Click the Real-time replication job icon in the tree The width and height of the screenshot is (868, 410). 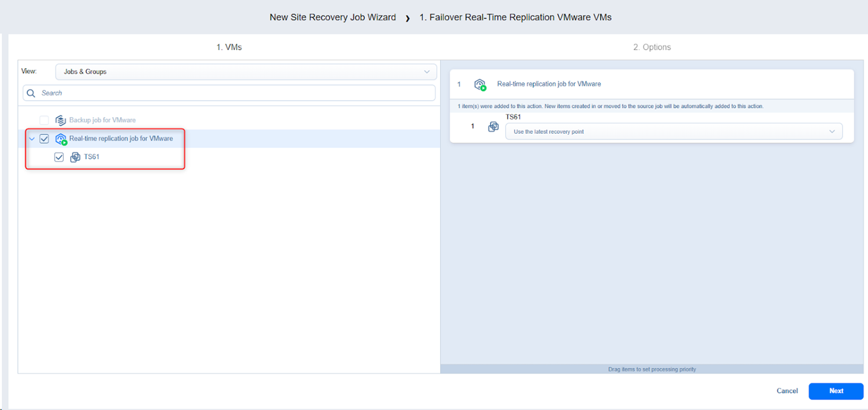pyautogui.click(x=61, y=139)
